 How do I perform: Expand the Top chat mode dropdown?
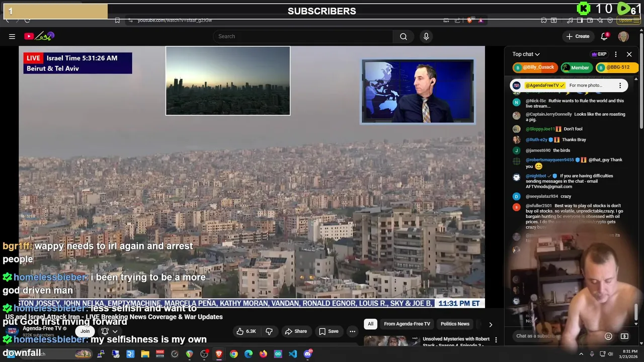[x=526, y=54]
